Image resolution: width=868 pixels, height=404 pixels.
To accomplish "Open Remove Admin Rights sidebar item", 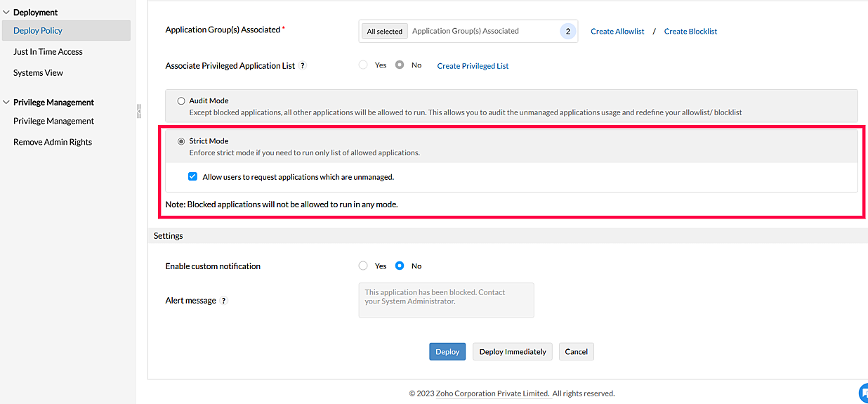I will (53, 142).
